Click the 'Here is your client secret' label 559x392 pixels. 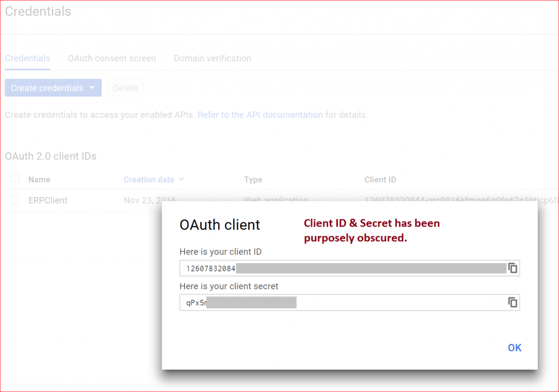[x=229, y=287]
